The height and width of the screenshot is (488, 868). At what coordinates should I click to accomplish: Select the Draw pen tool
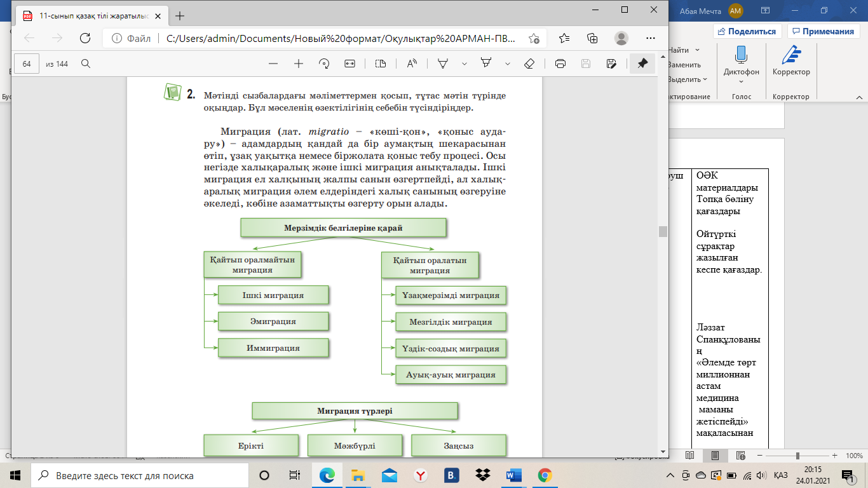[444, 64]
